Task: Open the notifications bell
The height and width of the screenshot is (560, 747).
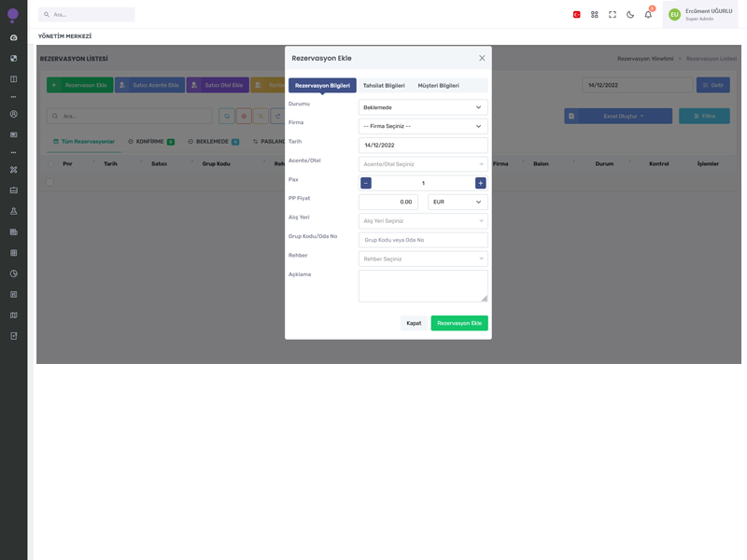Action: pyautogui.click(x=648, y=15)
